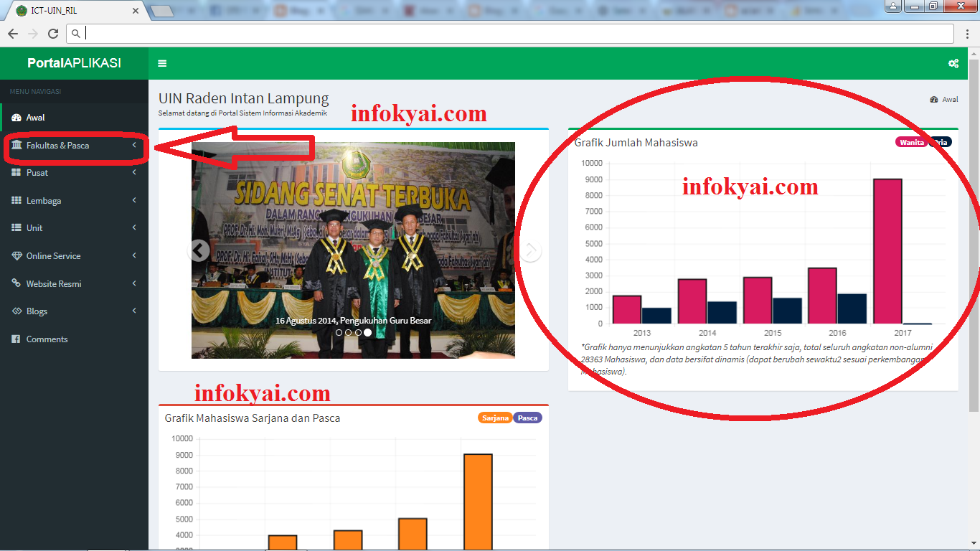
Task: Click caption 16 Agustus 2014, Pengukuhan Guru Besar
Action: click(353, 321)
